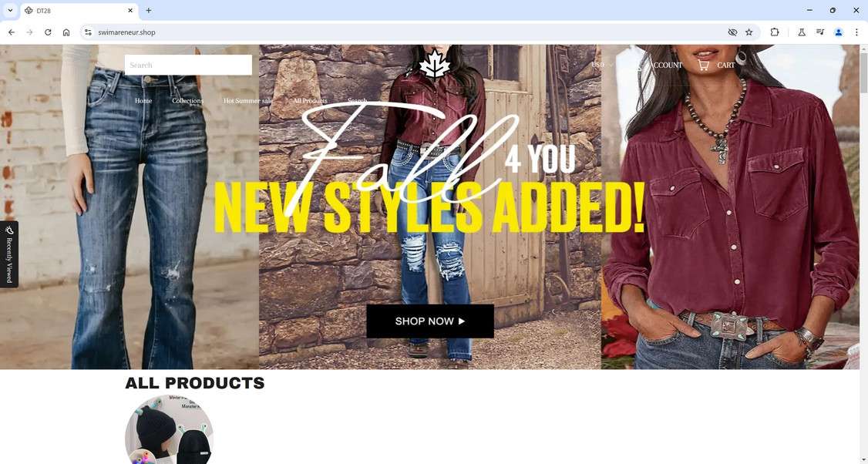Open the media control icon in toolbar
The height and width of the screenshot is (464, 868).
(x=820, y=32)
